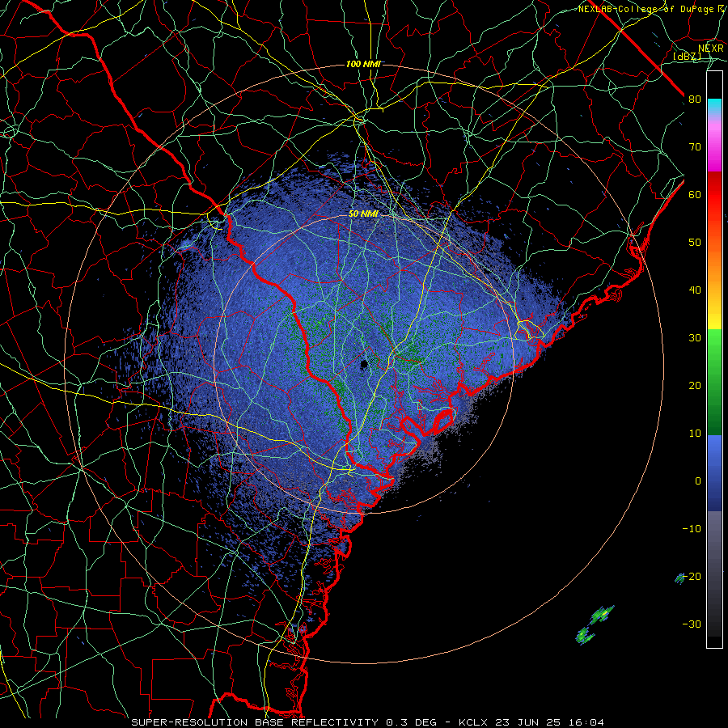Click the "NEXR" label at the upper right

click(711, 48)
